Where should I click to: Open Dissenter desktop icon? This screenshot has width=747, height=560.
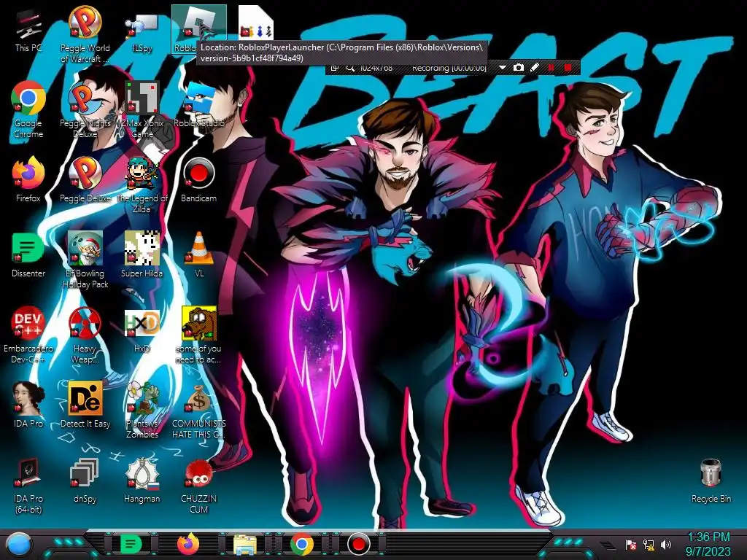click(x=28, y=254)
